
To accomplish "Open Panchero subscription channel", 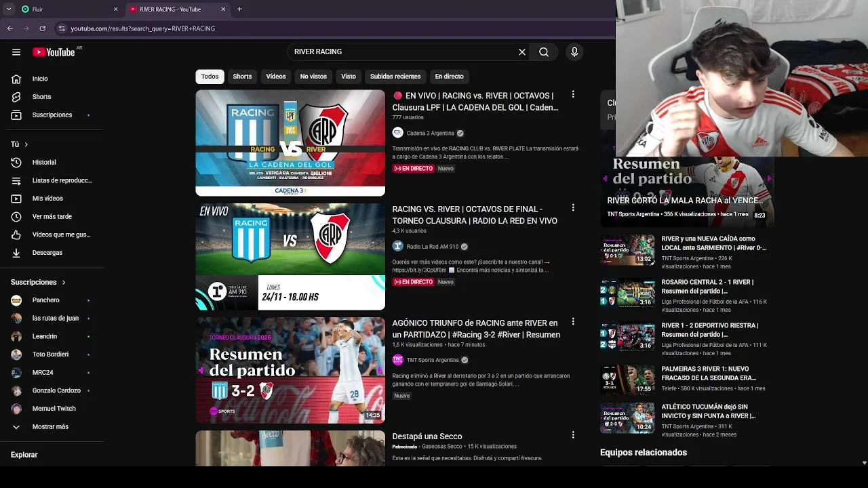I will click(x=47, y=300).
